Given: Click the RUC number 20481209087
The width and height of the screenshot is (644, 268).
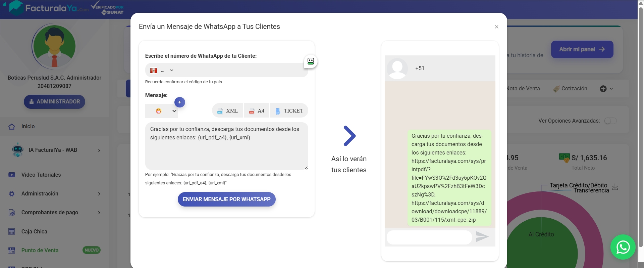Looking at the screenshot, I should tap(54, 86).
